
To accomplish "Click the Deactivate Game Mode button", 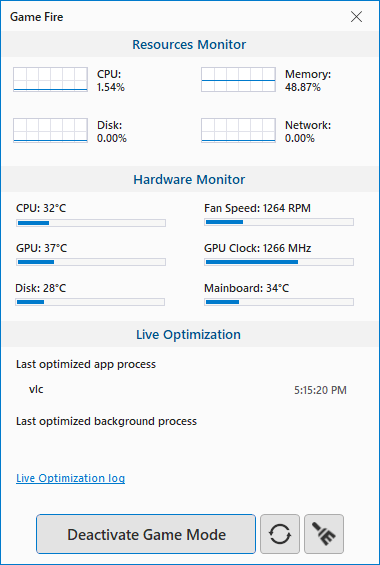I will (x=146, y=534).
